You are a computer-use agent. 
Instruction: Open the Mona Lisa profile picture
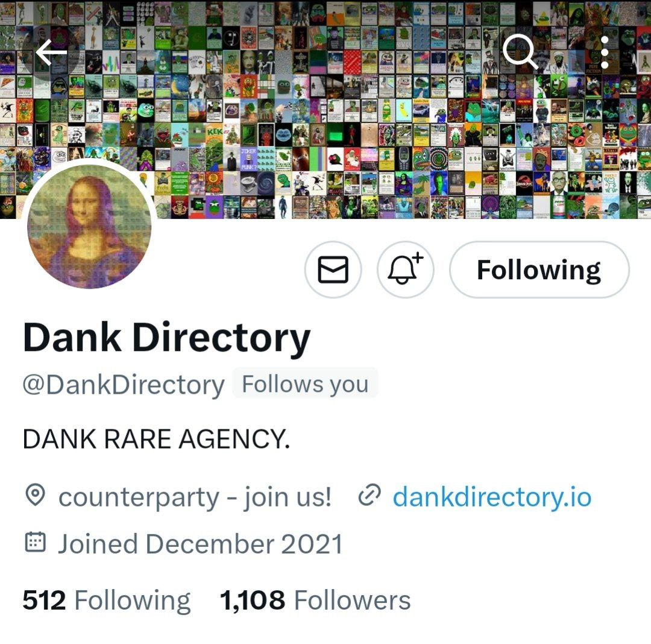coord(89,226)
